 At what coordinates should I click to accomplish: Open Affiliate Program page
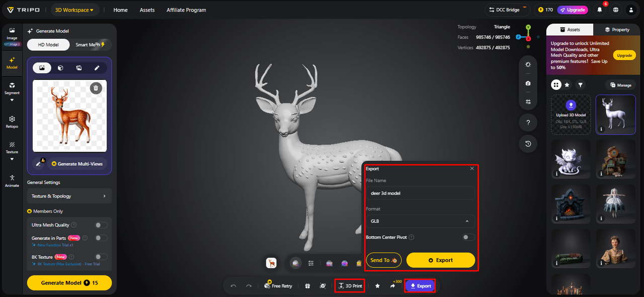coord(186,10)
